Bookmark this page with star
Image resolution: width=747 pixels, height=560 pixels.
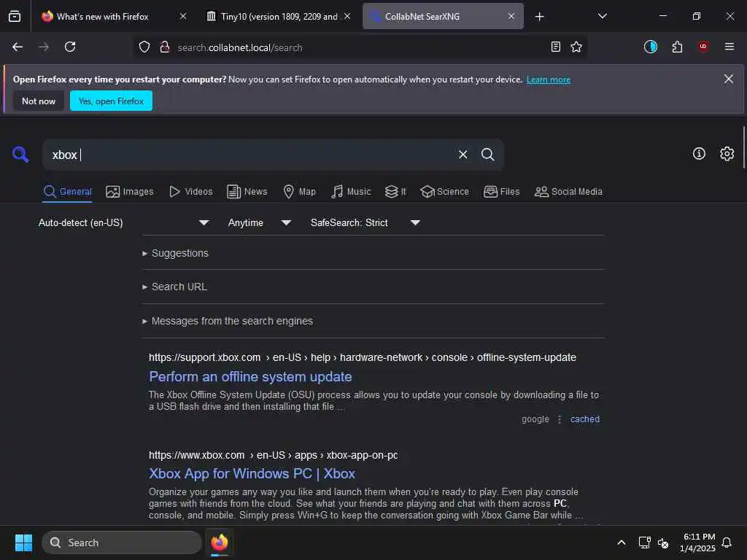tap(576, 47)
